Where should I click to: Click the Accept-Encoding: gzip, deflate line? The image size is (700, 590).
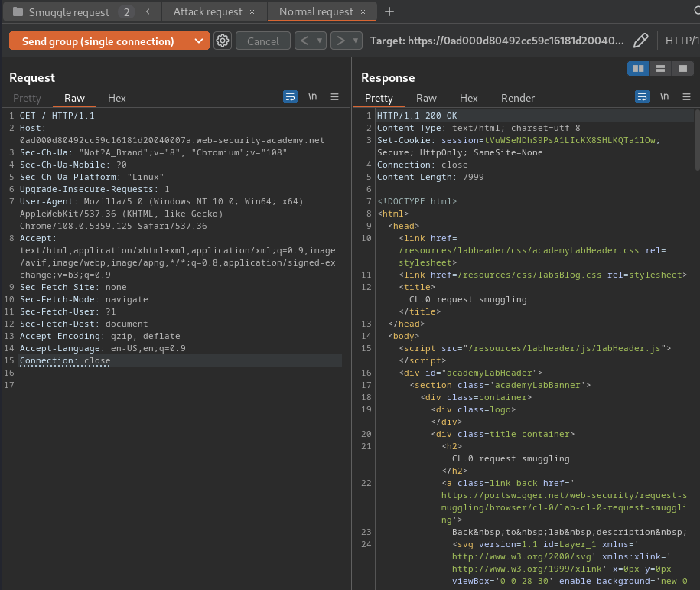100,336
